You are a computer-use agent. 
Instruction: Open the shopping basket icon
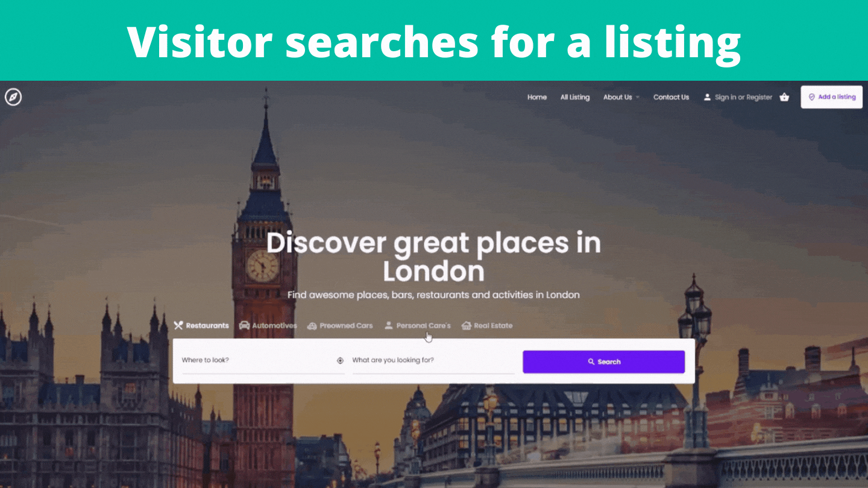784,97
